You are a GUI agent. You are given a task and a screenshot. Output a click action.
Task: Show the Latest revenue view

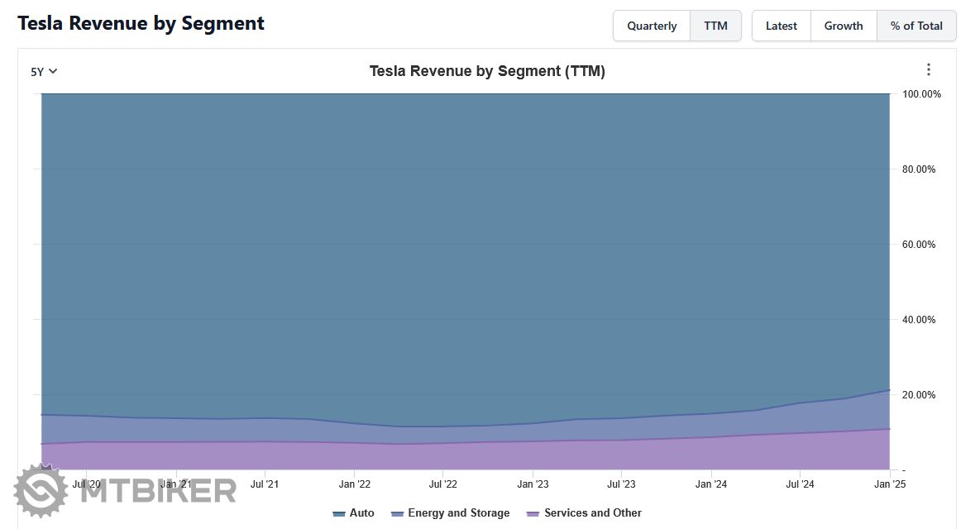[x=781, y=26]
